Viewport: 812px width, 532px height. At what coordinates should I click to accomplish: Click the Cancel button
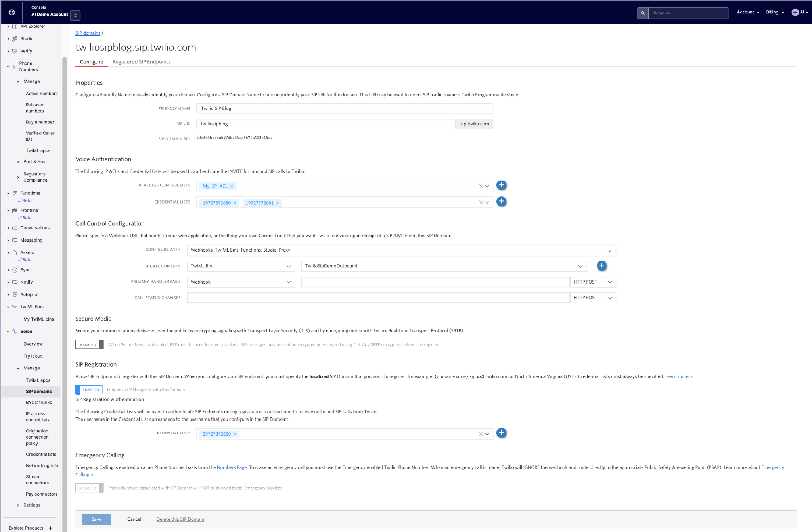point(134,519)
